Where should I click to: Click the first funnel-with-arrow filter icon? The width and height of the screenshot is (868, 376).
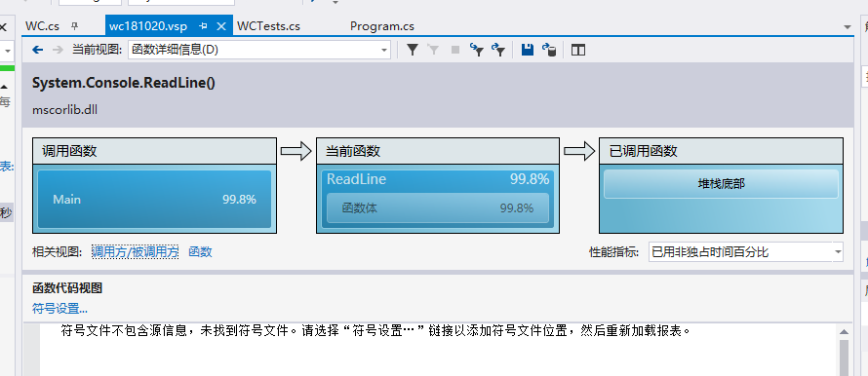[477, 50]
